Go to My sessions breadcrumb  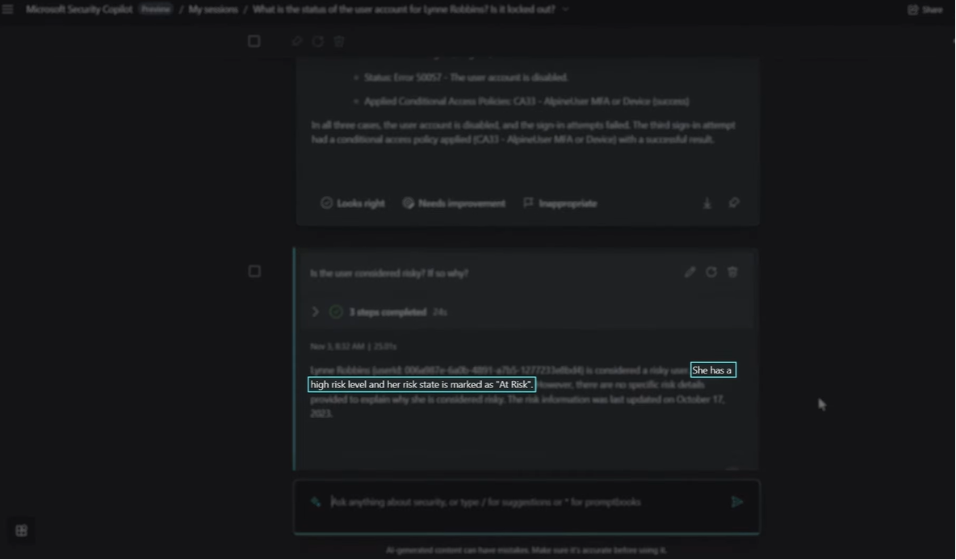click(x=213, y=9)
